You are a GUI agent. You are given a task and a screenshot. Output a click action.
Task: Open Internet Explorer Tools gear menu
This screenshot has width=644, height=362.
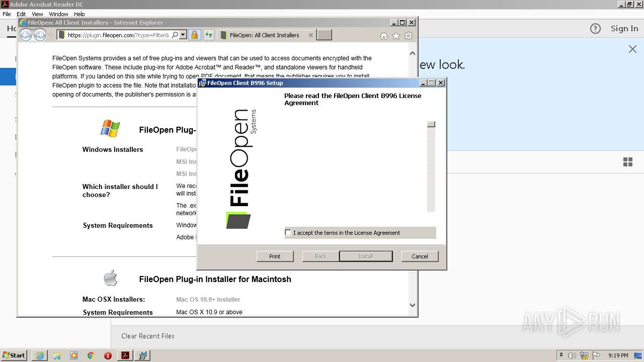(x=409, y=36)
